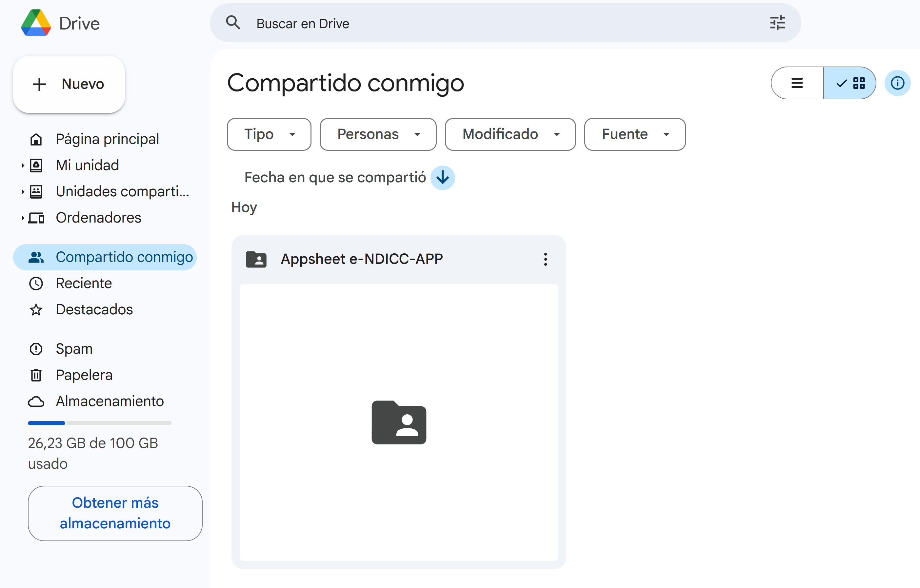Reverse sort direction arrow

[x=442, y=178]
